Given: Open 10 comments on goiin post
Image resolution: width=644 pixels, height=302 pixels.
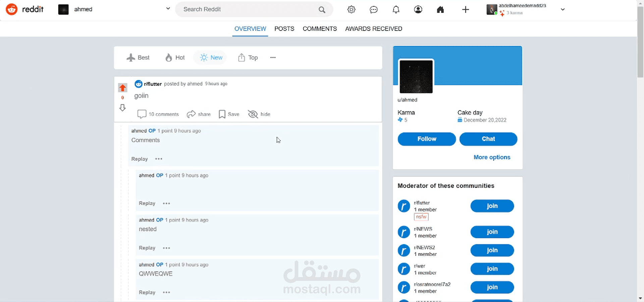Looking at the screenshot, I should 158,114.
